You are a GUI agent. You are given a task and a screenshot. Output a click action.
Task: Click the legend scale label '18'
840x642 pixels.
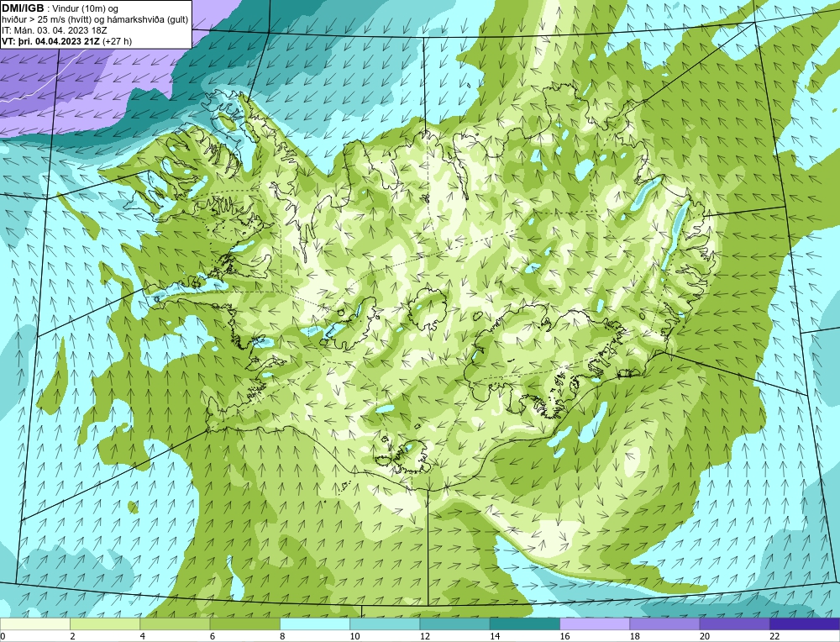click(634, 636)
